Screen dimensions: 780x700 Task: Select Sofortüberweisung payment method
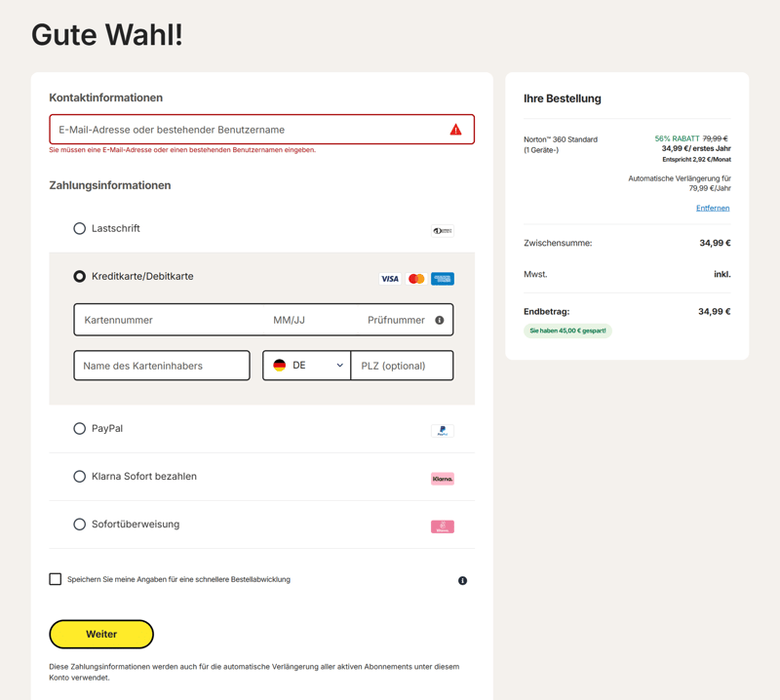coord(80,524)
